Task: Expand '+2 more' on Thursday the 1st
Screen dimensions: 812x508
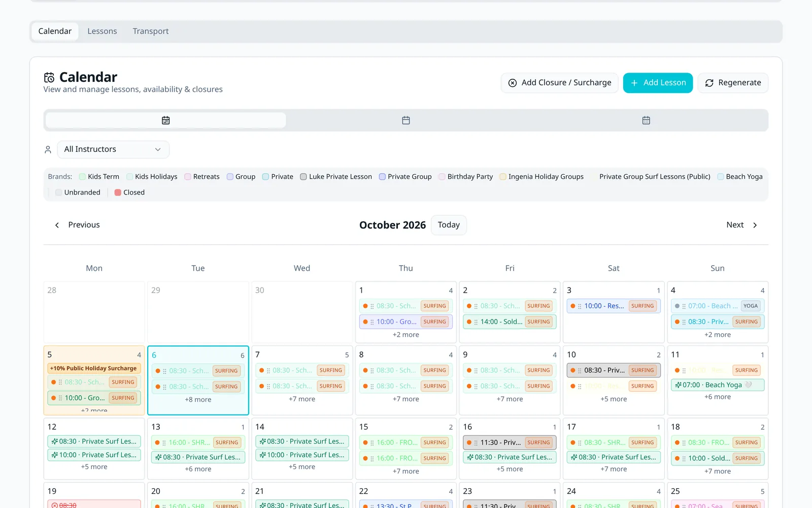Action: click(x=406, y=335)
